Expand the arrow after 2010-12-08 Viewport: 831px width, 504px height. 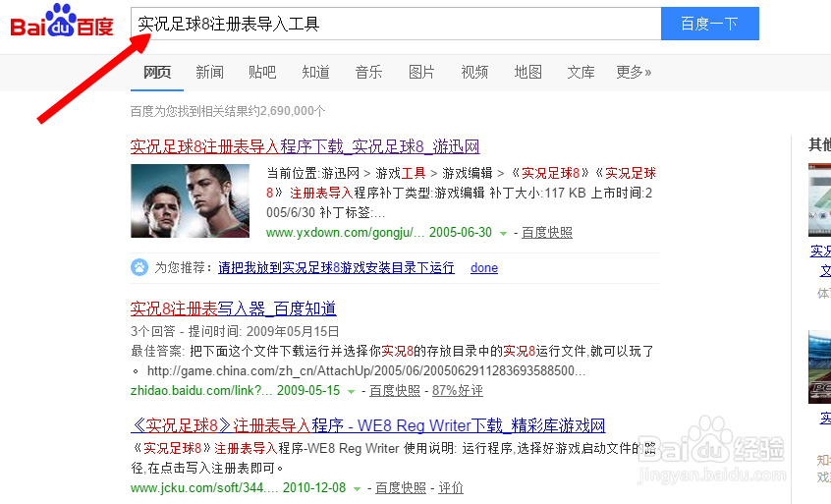point(357,488)
